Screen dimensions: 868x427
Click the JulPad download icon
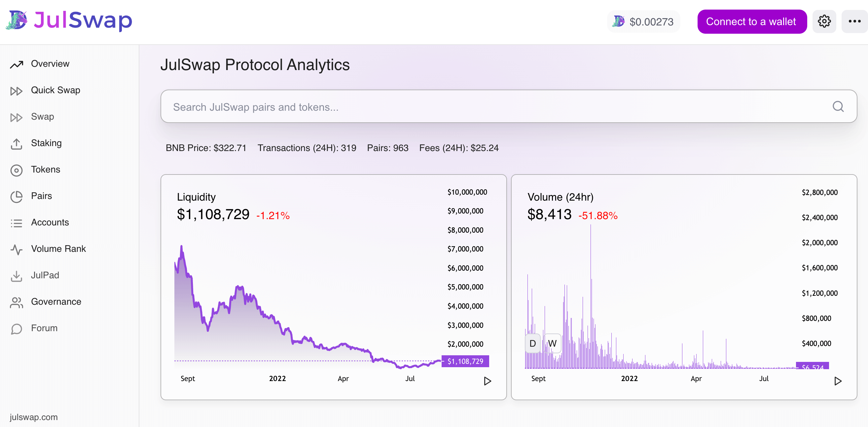click(x=16, y=276)
